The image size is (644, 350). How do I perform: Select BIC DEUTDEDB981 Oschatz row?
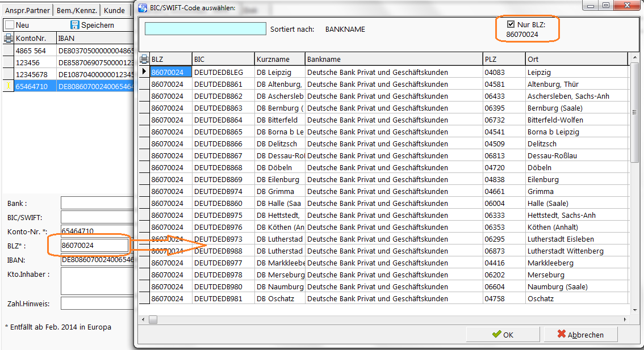point(223,298)
